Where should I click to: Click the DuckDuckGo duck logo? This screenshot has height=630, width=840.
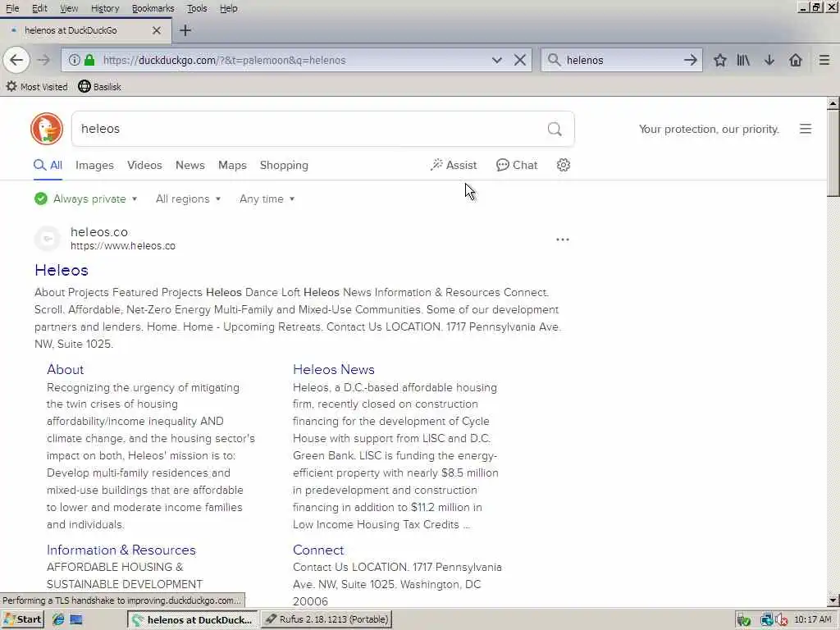tap(47, 129)
